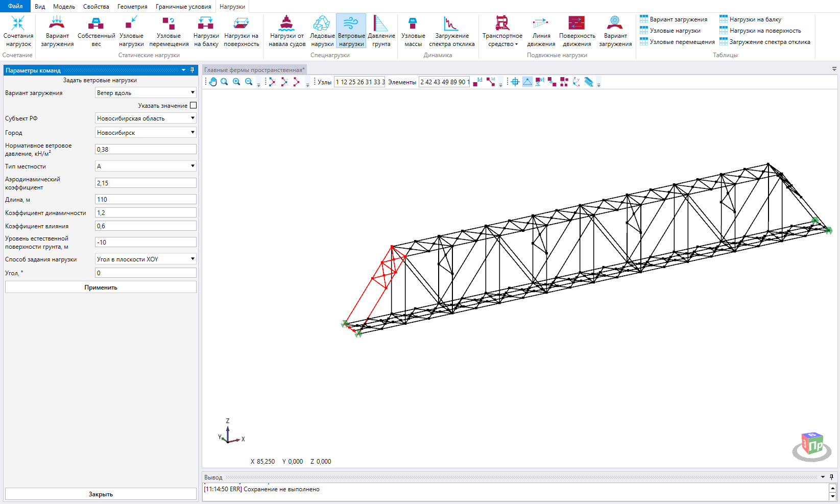Choose the Нагрузки на балку ribbon tool

(x=206, y=31)
